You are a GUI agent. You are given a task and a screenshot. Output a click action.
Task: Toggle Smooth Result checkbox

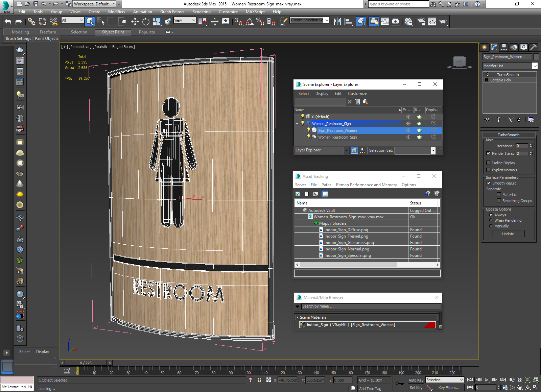point(489,183)
